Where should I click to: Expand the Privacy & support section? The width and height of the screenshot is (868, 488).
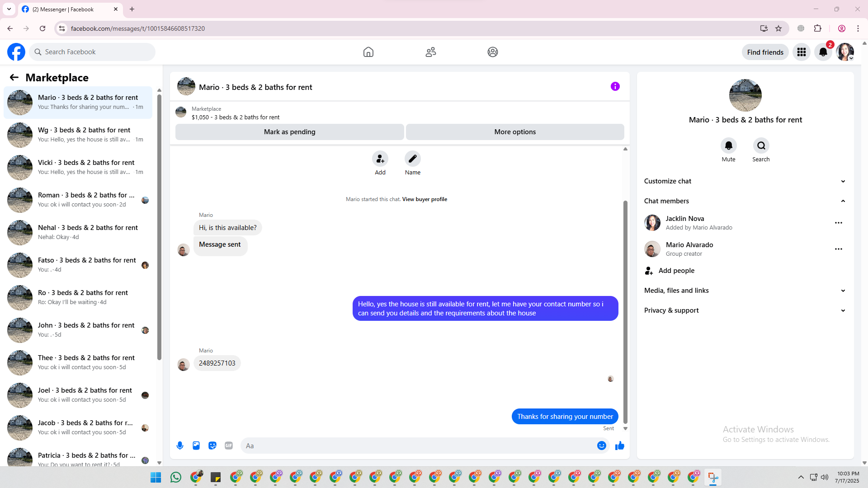point(745,310)
